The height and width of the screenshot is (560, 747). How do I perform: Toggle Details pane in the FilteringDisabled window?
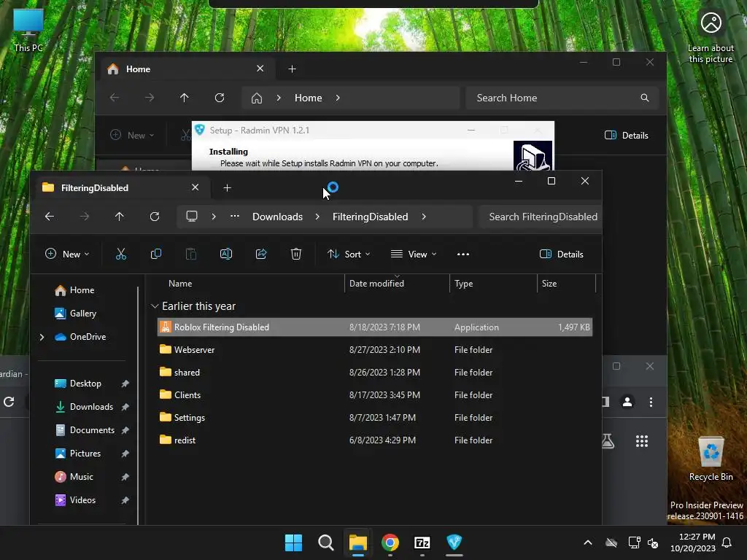(x=561, y=254)
